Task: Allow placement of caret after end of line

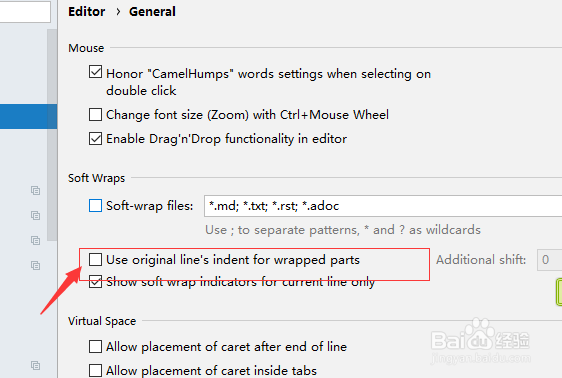Action: (x=95, y=346)
